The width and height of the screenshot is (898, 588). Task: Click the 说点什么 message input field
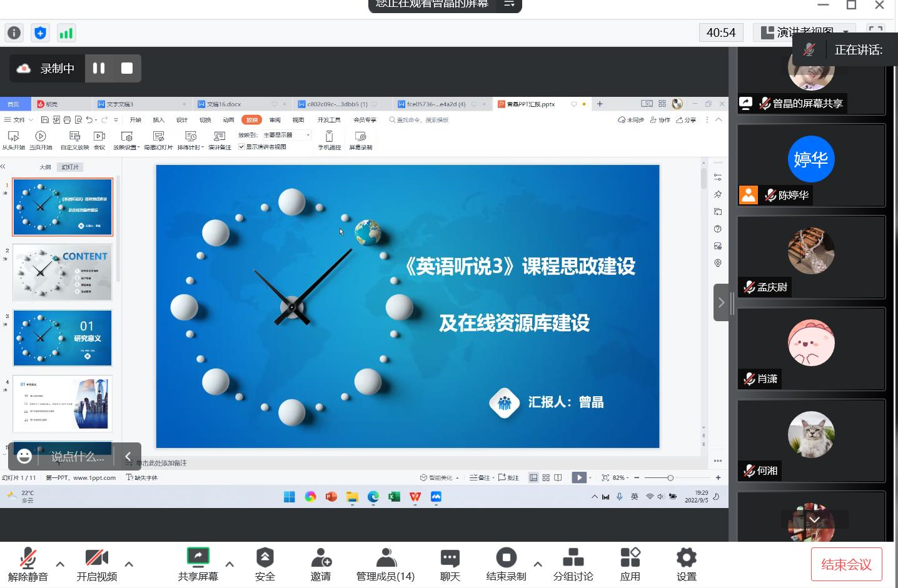(x=78, y=457)
